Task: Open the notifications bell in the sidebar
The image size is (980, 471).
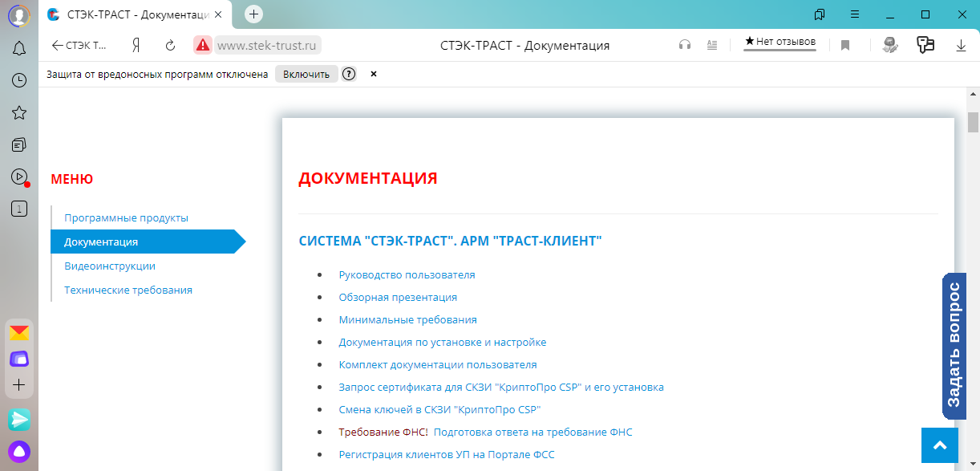Action: pos(19,48)
